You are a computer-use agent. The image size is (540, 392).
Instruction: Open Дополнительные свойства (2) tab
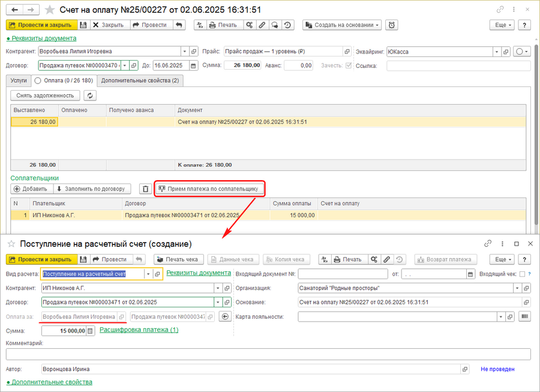[x=140, y=80]
